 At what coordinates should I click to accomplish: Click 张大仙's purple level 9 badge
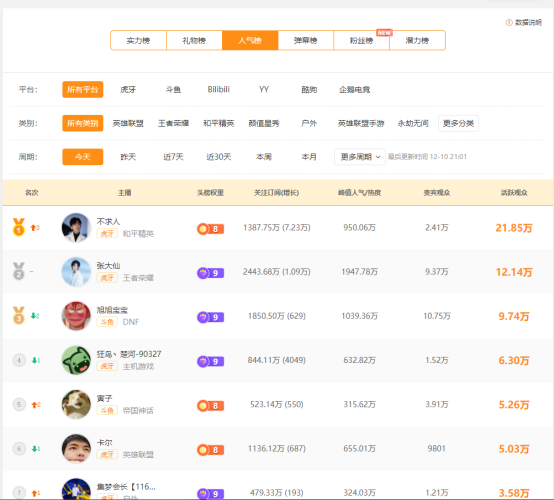click(210, 273)
